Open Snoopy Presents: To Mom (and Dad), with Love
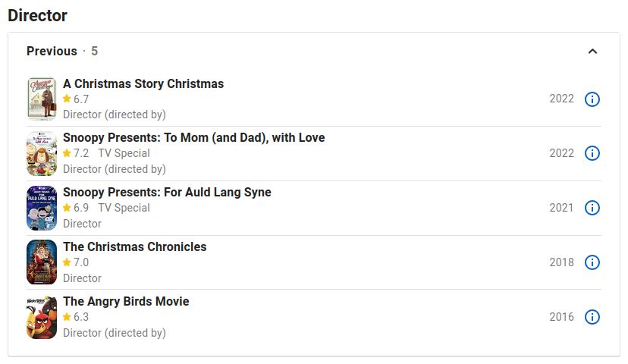Image resolution: width=628 pixels, height=364 pixels. [194, 138]
